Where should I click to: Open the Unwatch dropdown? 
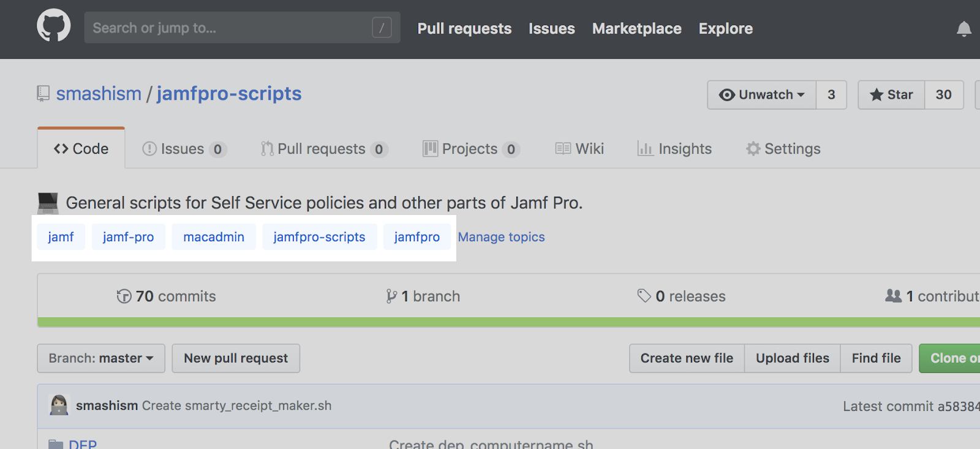point(761,95)
